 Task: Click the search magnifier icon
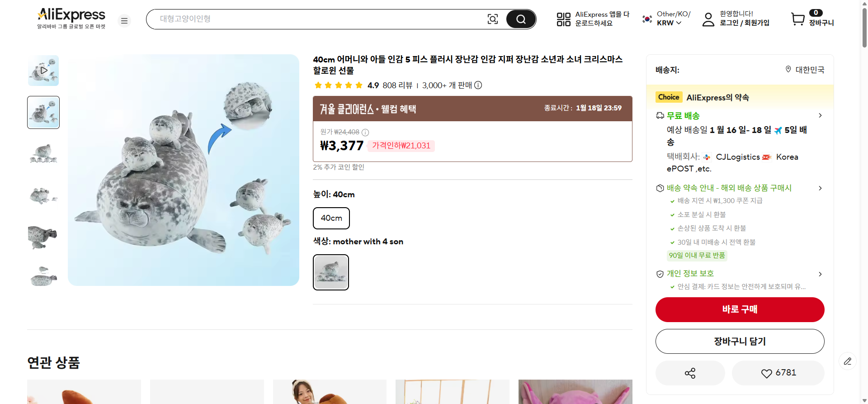point(521,19)
